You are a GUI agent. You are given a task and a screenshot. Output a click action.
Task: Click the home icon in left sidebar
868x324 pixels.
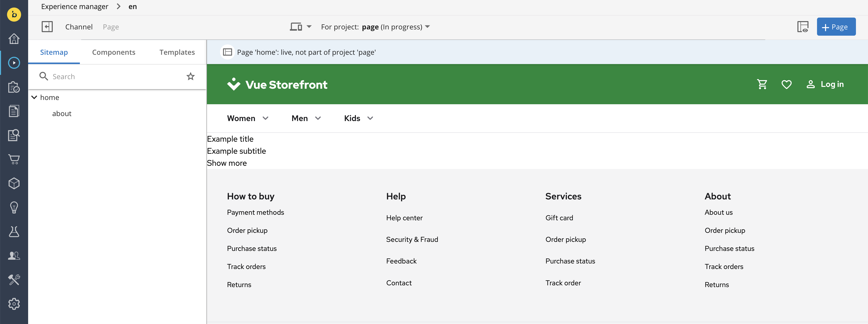pyautogui.click(x=14, y=39)
